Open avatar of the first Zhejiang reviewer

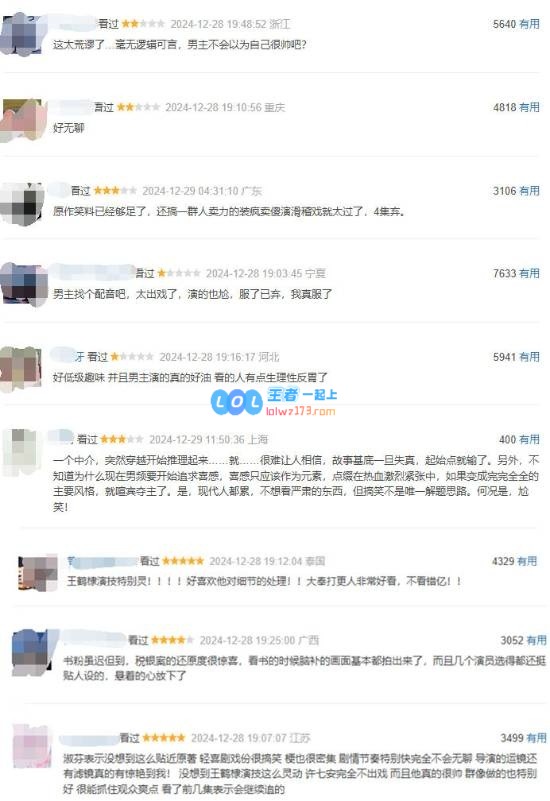[x=22, y=35]
